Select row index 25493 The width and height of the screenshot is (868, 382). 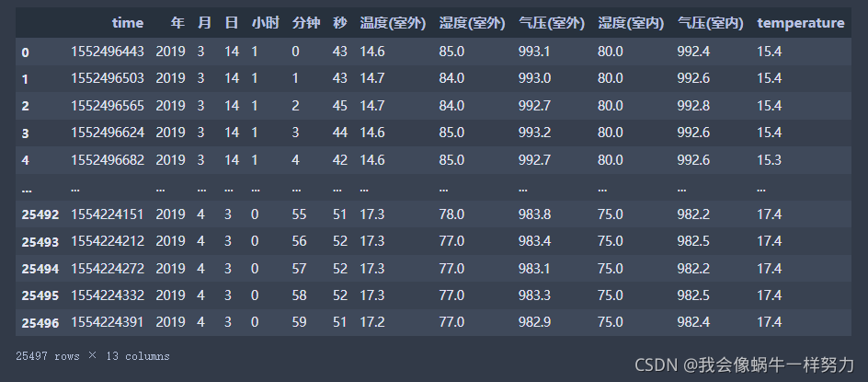click(x=40, y=242)
